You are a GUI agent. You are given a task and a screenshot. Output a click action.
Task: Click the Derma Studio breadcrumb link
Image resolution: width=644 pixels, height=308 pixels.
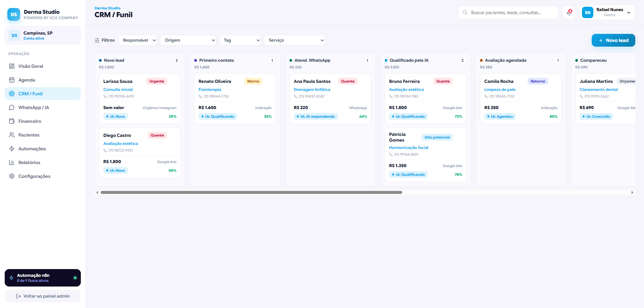coord(107,8)
